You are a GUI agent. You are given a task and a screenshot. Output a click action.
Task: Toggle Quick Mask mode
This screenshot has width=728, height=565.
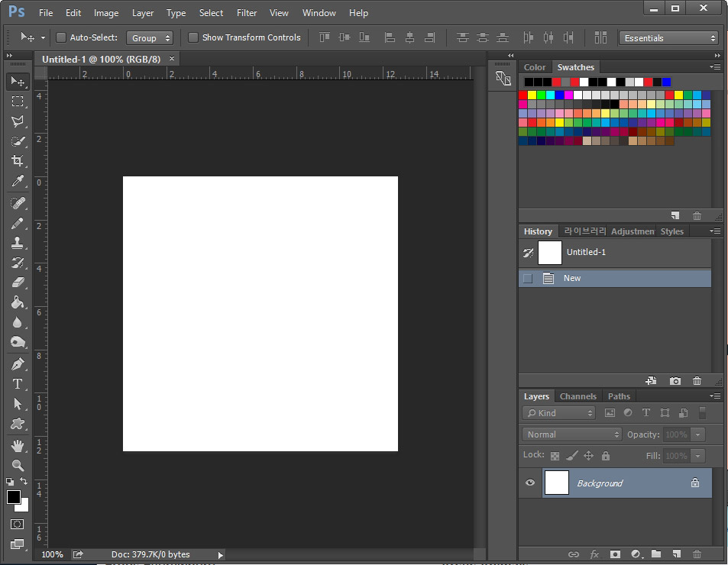click(x=17, y=525)
